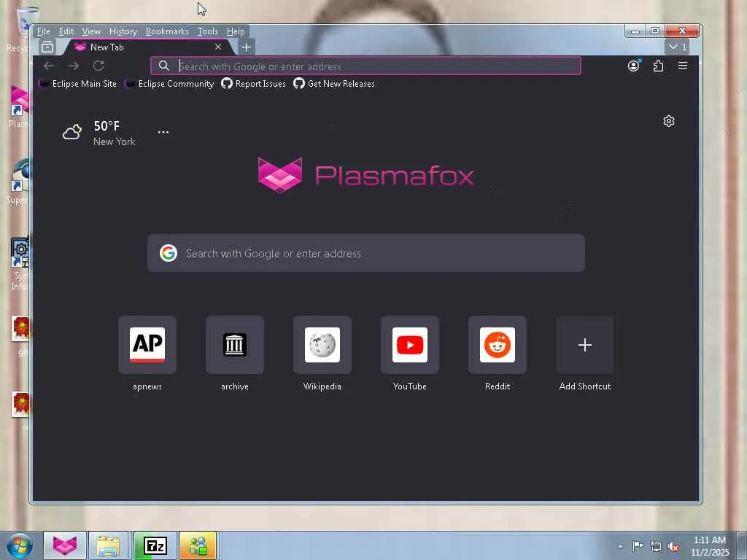Viewport: 747px width, 560px height.
Task: Open Eclipse Community bookmark
Action: point(169,84)
